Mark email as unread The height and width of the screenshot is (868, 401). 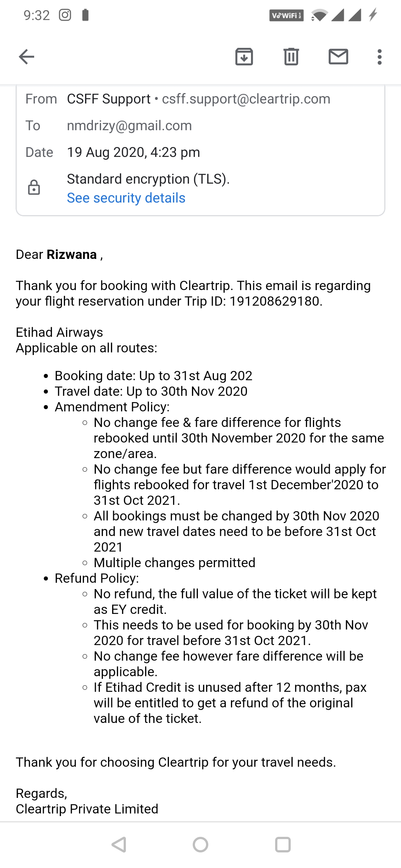pos(338,57)
